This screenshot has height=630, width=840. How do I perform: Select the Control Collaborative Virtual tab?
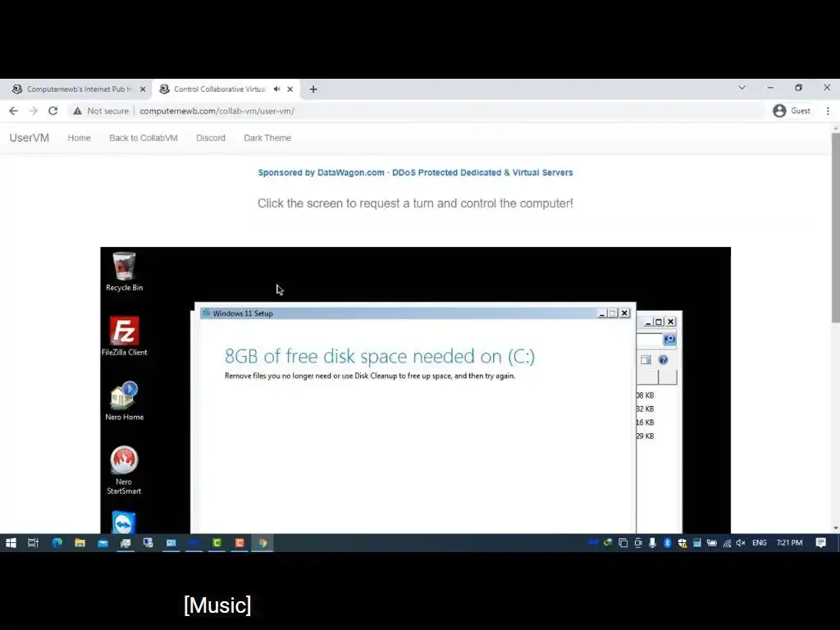pos(219,89)
